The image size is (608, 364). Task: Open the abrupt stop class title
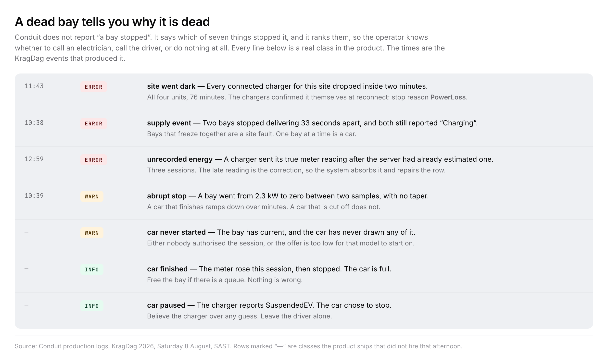pyautogui.click(x=167, y=196)
